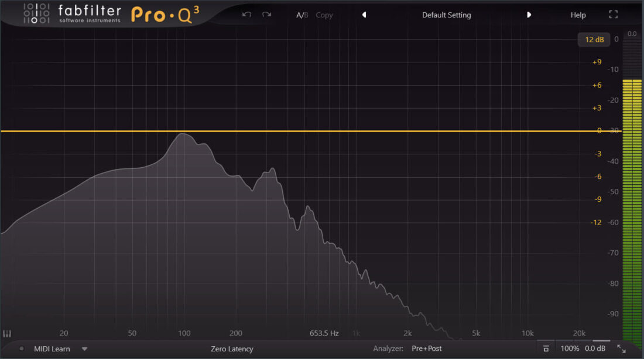Screen dimensions: 644x359
Task: Click the +9 gain scale label
Action: pos(597,62)
